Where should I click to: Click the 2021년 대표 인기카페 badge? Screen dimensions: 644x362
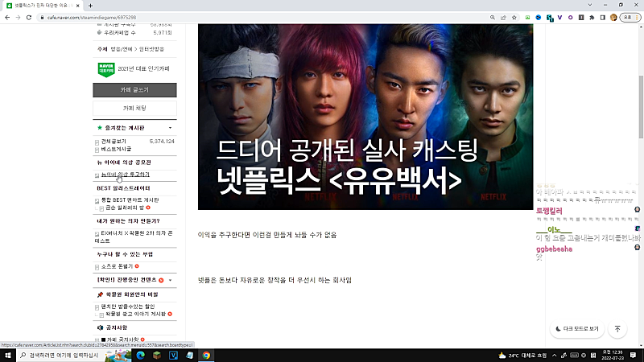[134, 69]
